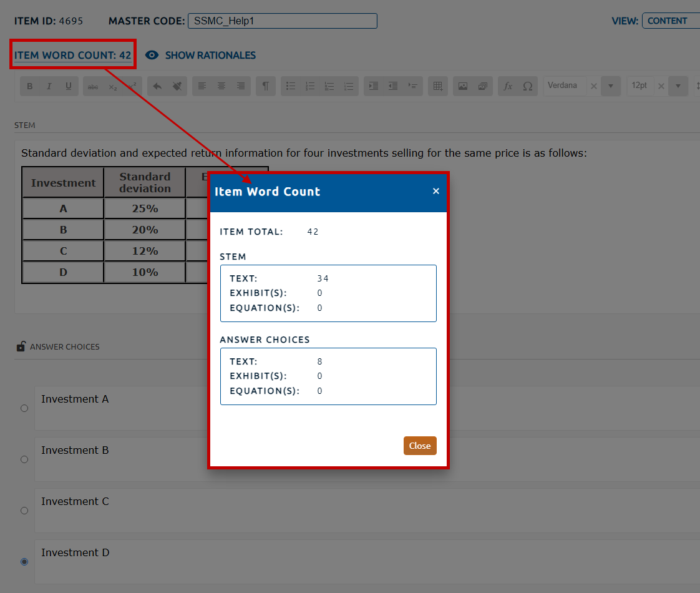The image size is (700, 593).
Task: Open the VIEW Content dropdown
Action: [x=670, y=21]
